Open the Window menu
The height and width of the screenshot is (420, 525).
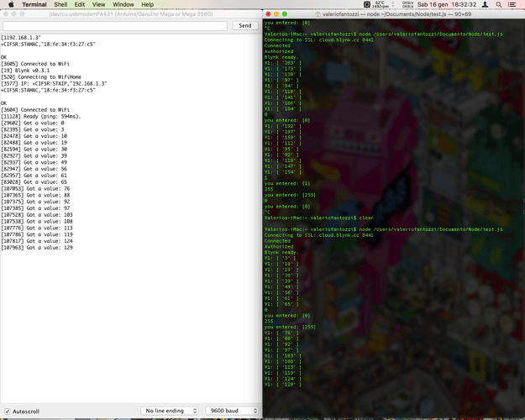(123, 4)
